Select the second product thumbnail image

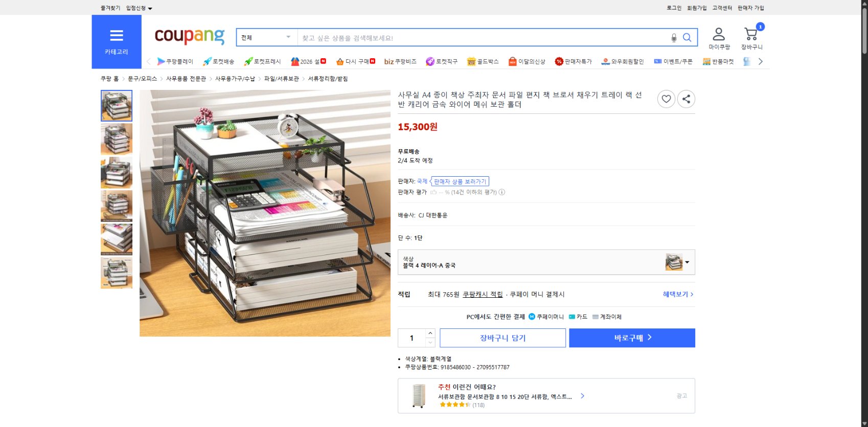point(117,138)
